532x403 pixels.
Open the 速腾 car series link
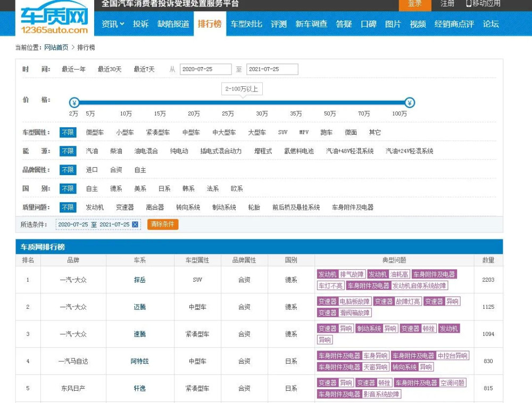tap(140, 334)
